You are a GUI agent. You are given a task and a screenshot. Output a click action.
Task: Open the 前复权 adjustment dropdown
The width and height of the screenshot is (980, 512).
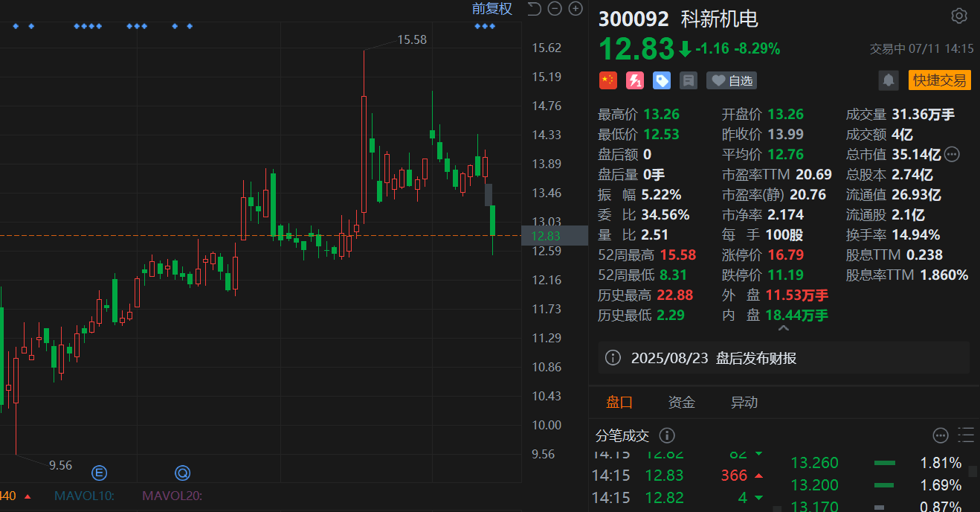491,9
